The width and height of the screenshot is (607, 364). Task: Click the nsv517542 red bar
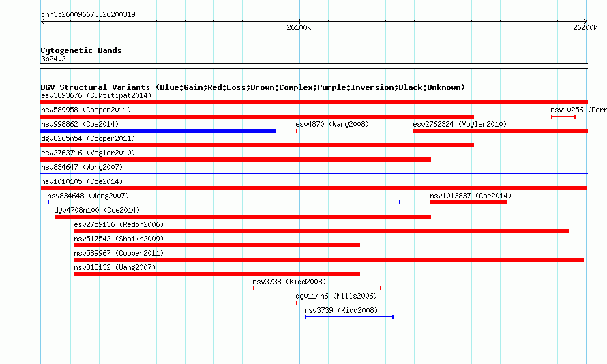[x=217, y=245]
